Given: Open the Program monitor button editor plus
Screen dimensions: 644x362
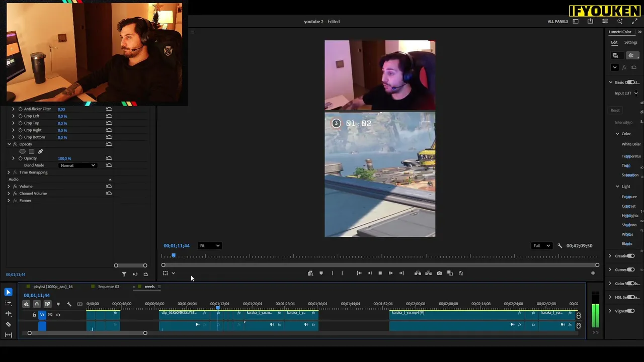Looking at the screenshot, I should 593,273.
